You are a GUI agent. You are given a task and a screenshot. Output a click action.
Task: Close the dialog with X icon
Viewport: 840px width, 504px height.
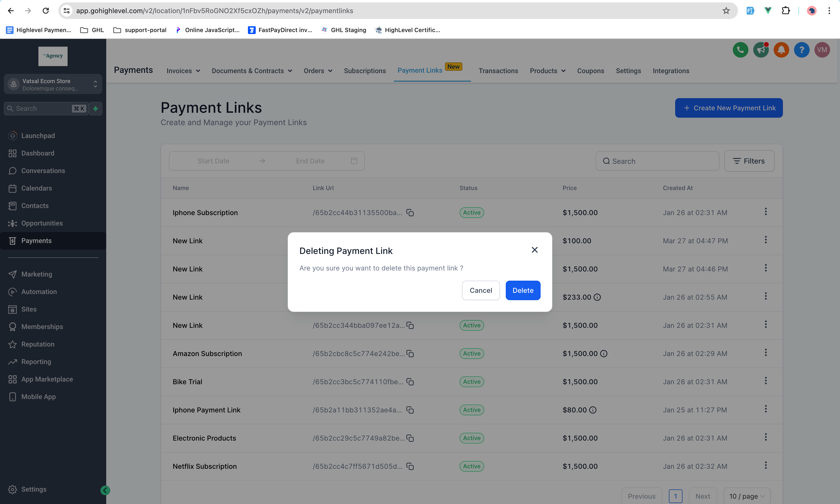[x=534, y=250]
